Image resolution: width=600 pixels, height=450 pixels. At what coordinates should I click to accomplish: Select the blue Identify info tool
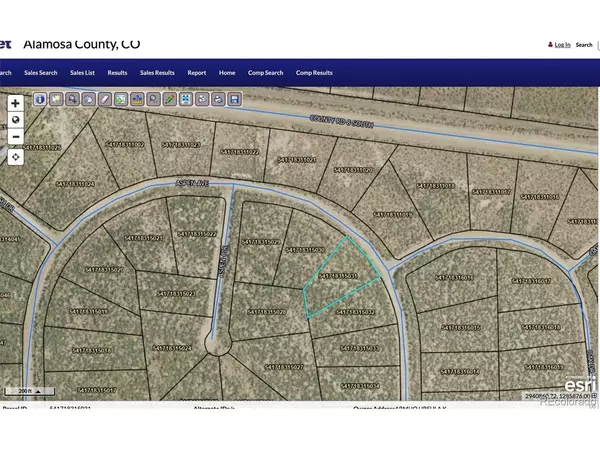40,99
